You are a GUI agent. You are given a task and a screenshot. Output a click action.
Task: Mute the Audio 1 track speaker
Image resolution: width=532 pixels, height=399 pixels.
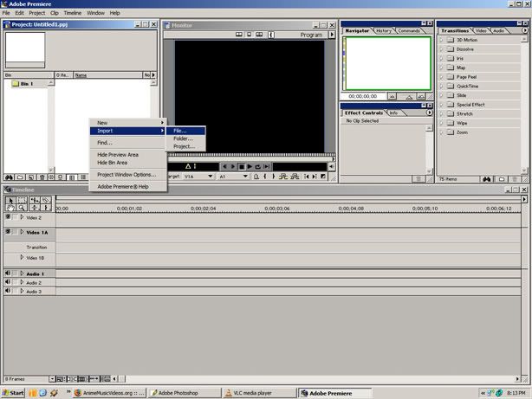(x=8, y=274)
